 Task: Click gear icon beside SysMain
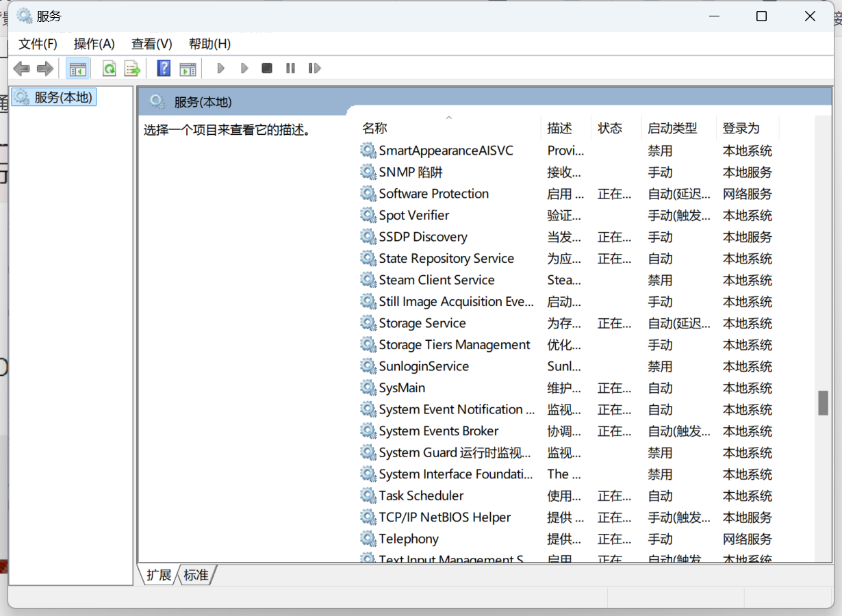click(x=368, y=388)
